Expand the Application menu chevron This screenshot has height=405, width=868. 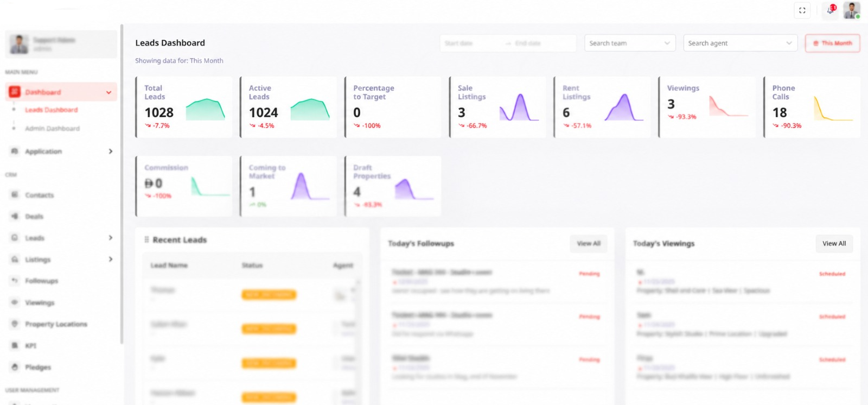tap(110, 151)
